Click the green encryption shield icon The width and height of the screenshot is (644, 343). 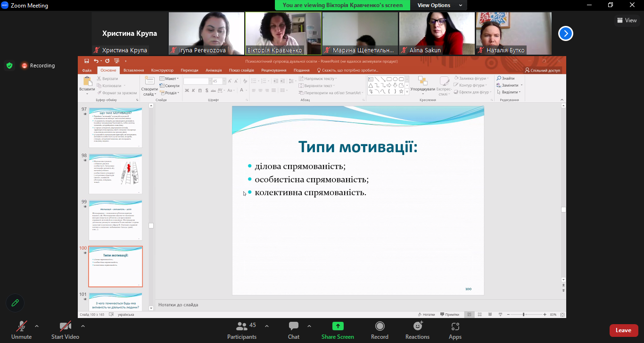click(9, 65)
